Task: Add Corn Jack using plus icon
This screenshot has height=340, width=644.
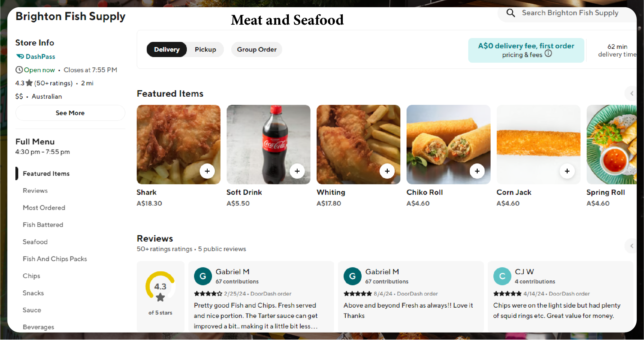Action: click(567, 171)
